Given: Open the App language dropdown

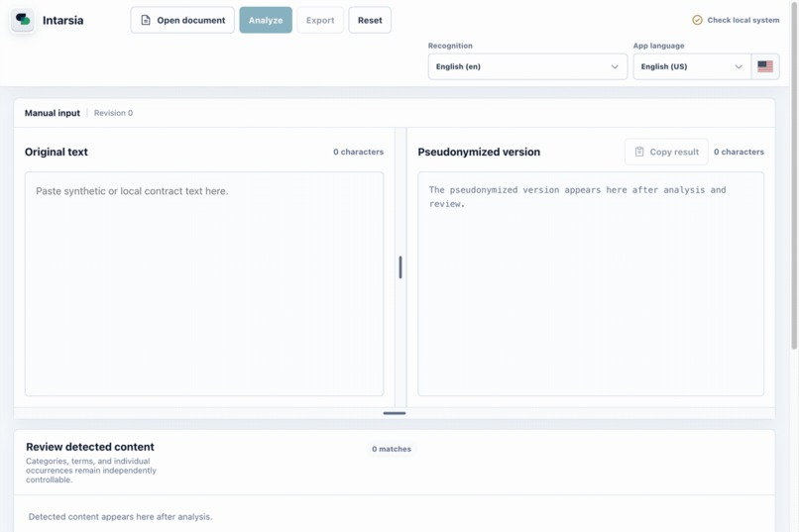Looking at the screenshot, I should coord(692,66).
